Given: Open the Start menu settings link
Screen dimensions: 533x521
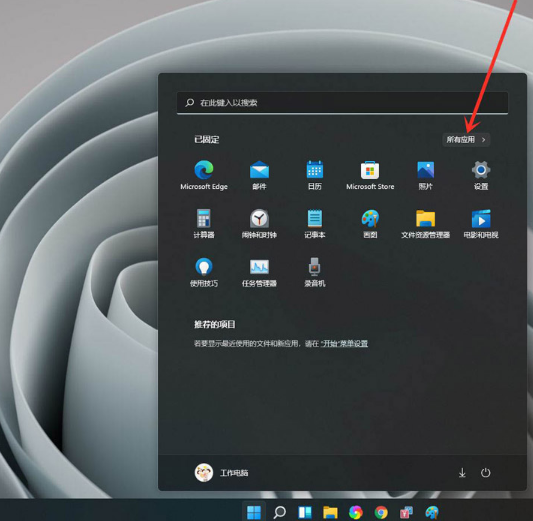Looking at the screenshot, I should [x=344, y=344].
